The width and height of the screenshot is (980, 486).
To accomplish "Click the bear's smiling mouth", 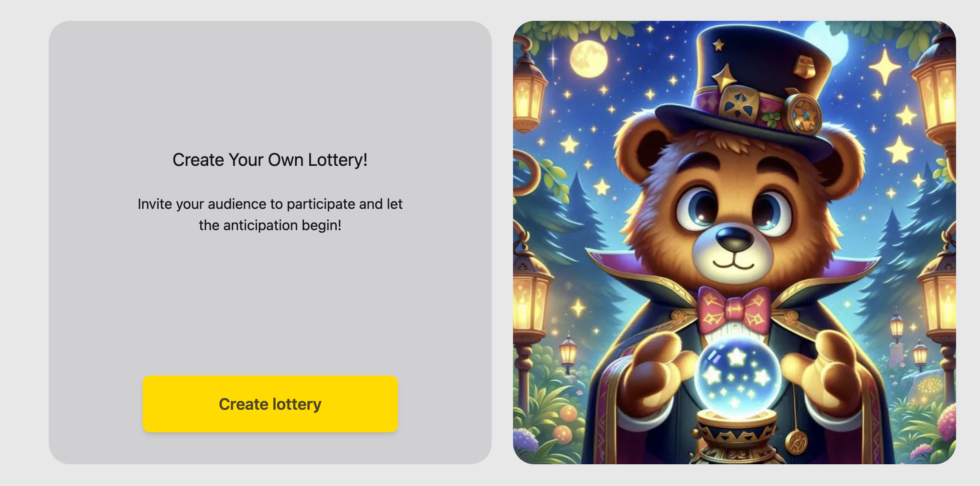I will pyautogui.click(x=733, y=264).
